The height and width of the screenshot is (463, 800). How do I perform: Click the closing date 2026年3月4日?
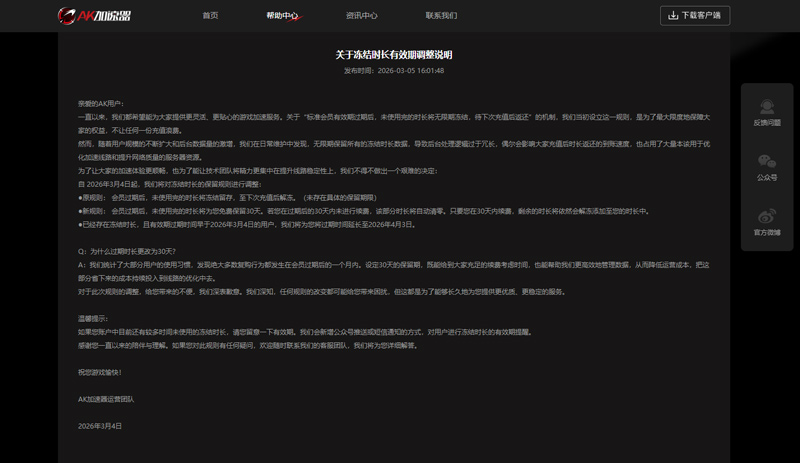(x=100, y=426)
